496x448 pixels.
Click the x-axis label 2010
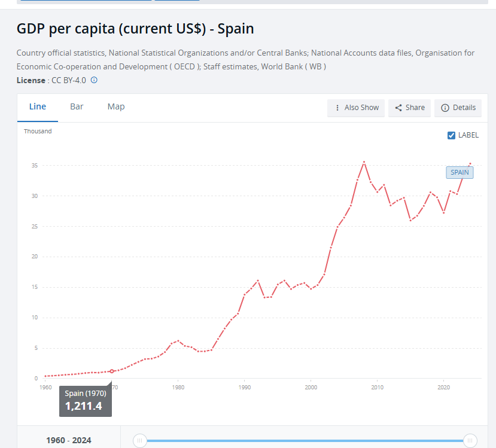[x=378, y=388]
